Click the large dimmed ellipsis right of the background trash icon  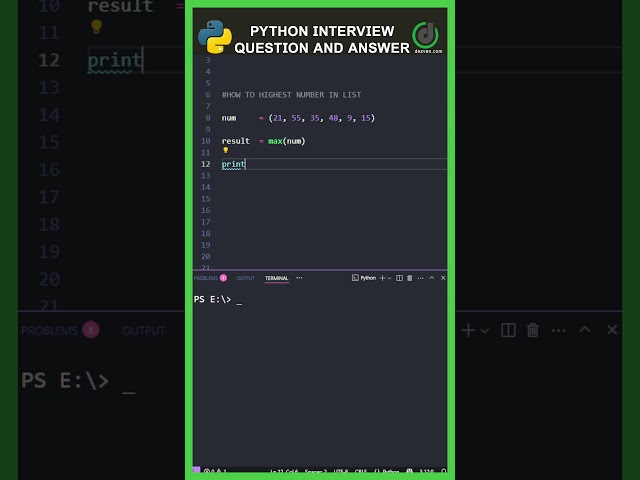558,330
